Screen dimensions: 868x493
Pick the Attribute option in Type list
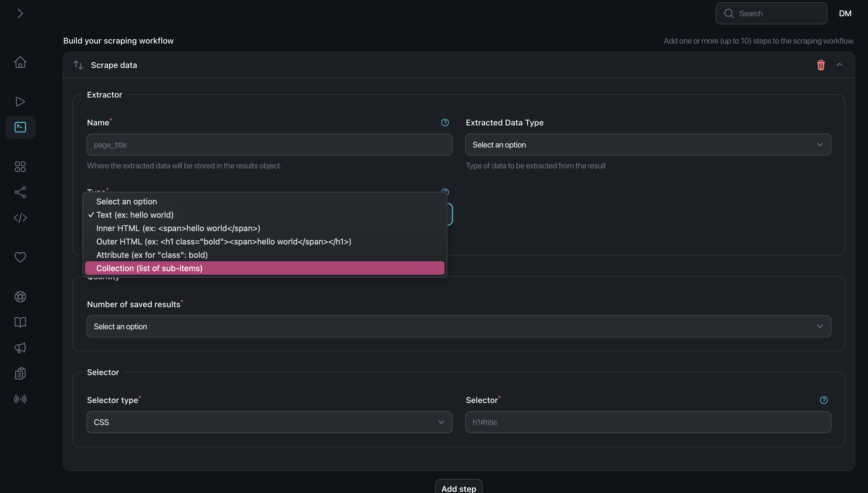(x=152, y=255)
